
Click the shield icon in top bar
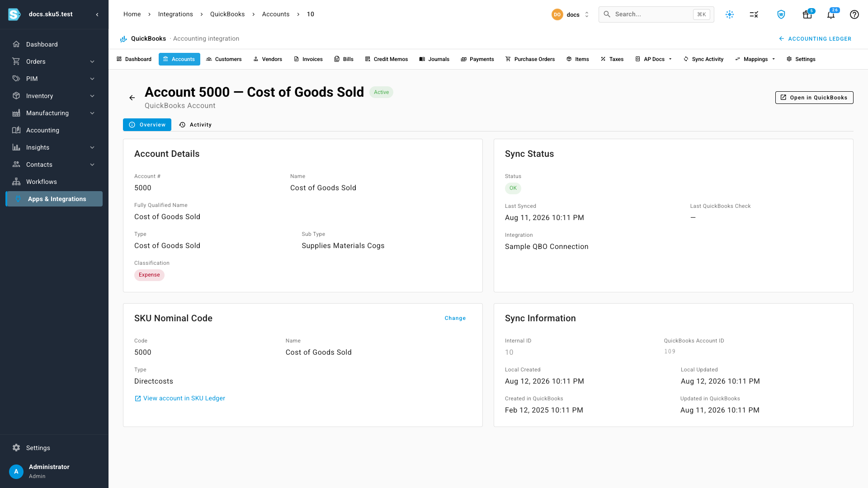coord(781,14)
